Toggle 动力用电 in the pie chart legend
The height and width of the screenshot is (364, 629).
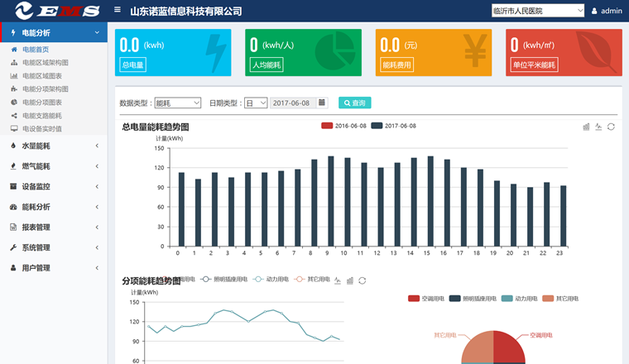(x=520, y=299)
